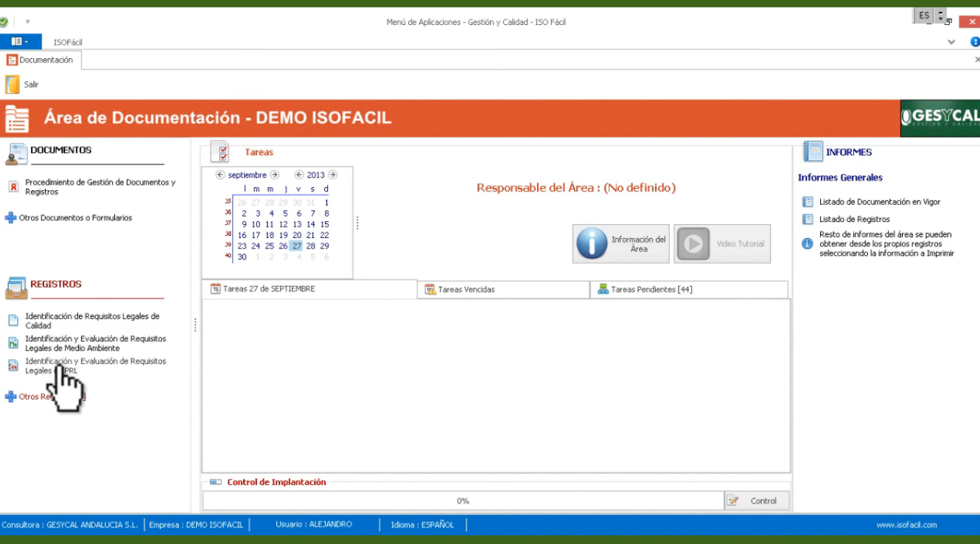The image size is (980, 544).
Task: Switch to the Tareas Vencidas tab
Action: tap(503, 290)
